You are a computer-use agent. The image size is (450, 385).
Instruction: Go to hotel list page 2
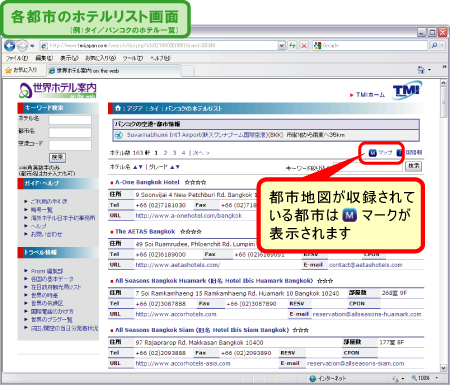[165, 153]
